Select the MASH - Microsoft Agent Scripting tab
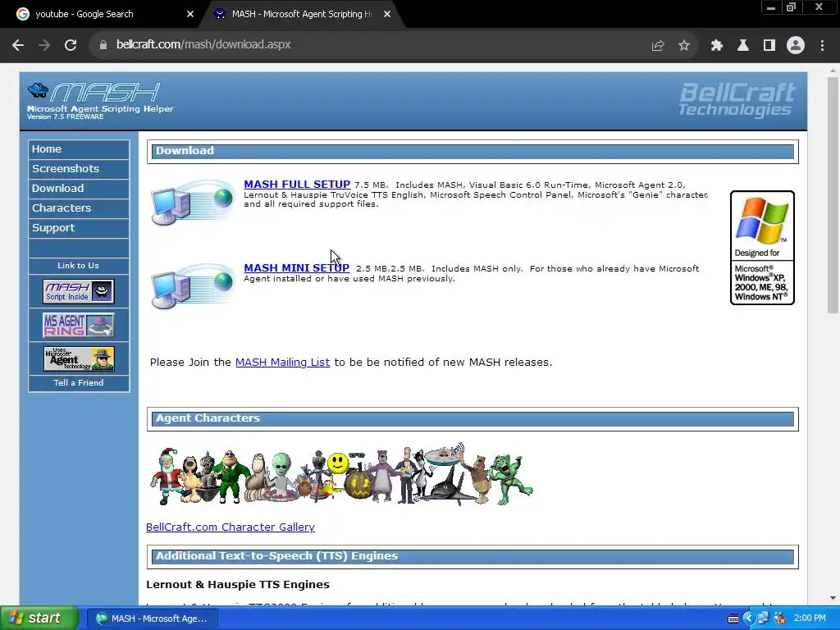840x630 pixels. click(300, 14)
